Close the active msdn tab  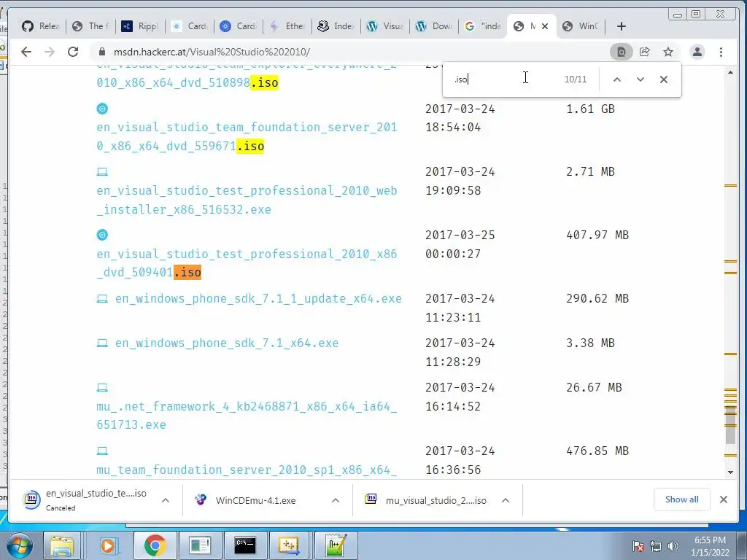(x=545, y=26)
